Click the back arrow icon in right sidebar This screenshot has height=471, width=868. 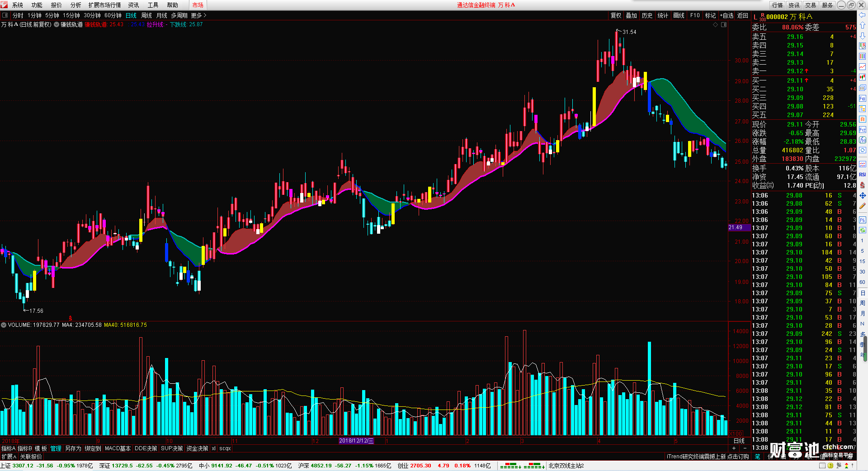click(863, 15)
